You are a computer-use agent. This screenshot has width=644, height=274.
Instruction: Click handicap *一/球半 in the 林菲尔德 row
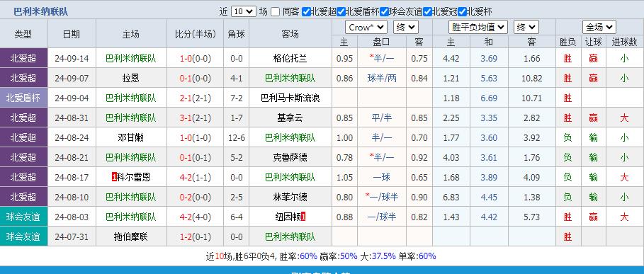pos(382,197)
